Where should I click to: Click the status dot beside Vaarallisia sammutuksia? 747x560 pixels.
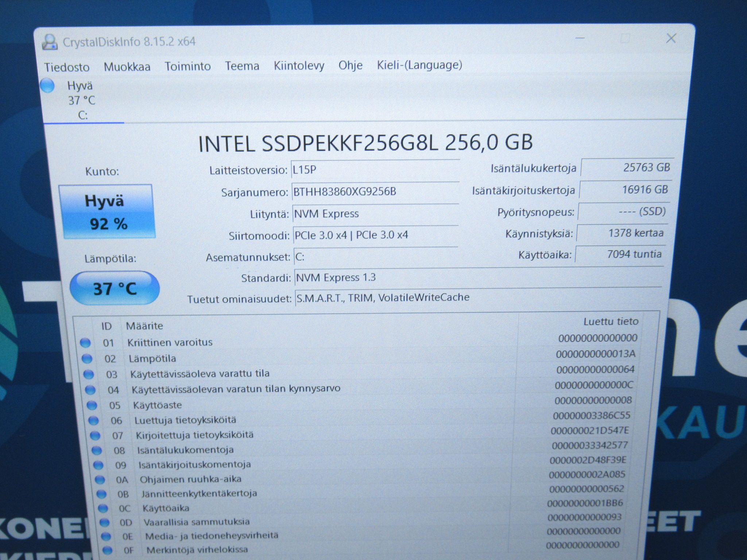[104, 522]
